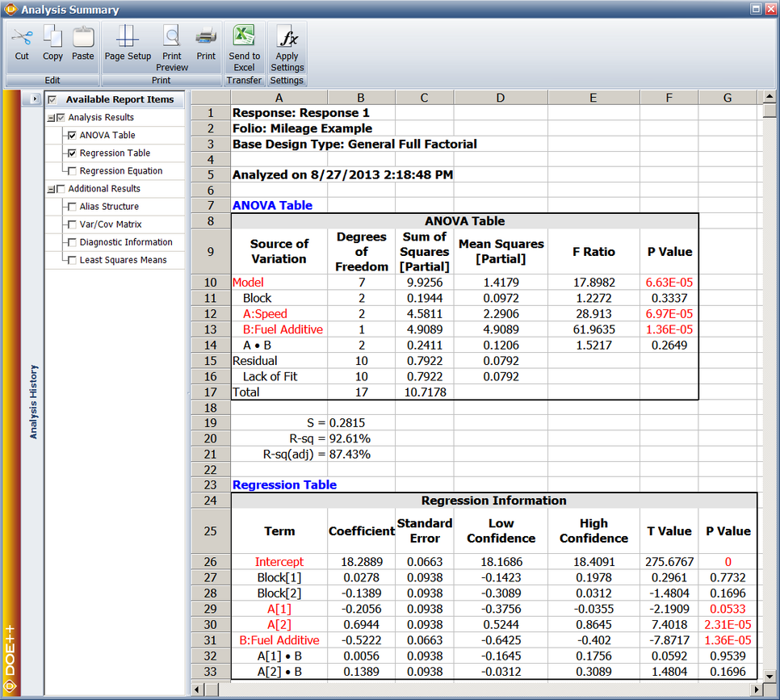Collapse the Analysis Results tree node

pos(51,119)
